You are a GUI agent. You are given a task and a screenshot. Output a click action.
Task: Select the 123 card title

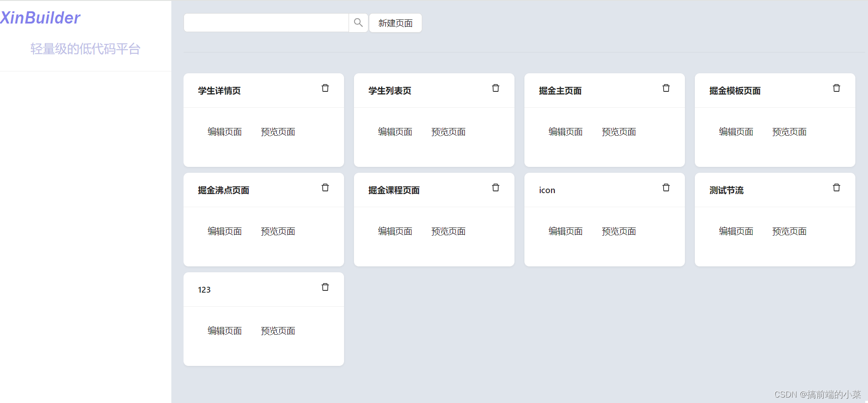[204, 289]
